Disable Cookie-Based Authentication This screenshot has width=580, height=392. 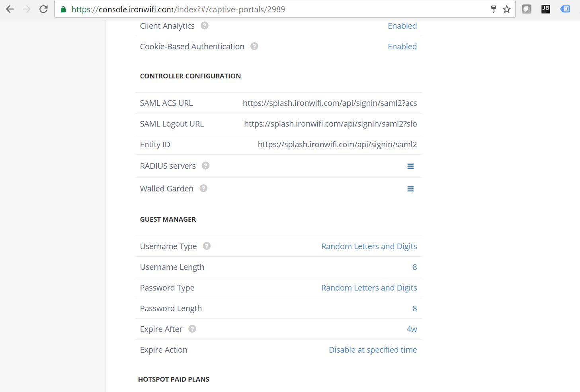(x=402, y=46)
